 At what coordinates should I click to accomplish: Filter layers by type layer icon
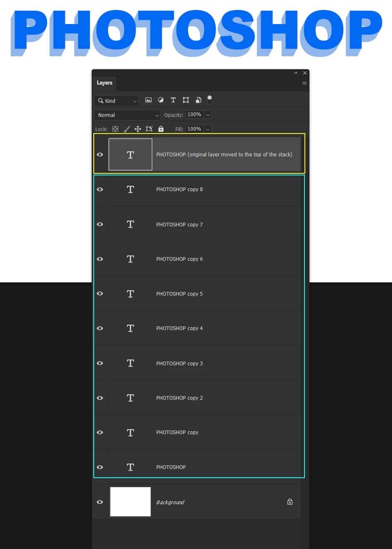tap(173, 100)
